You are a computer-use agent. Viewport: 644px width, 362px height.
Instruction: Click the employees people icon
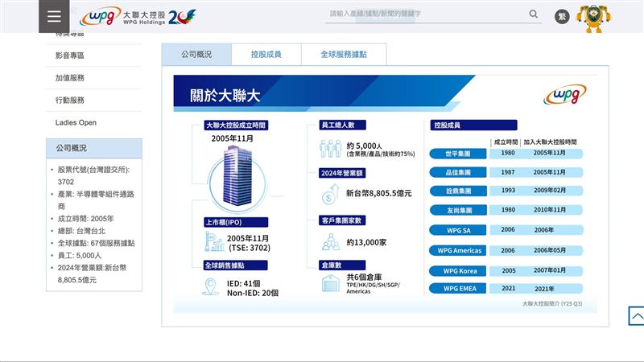[331, 149]
